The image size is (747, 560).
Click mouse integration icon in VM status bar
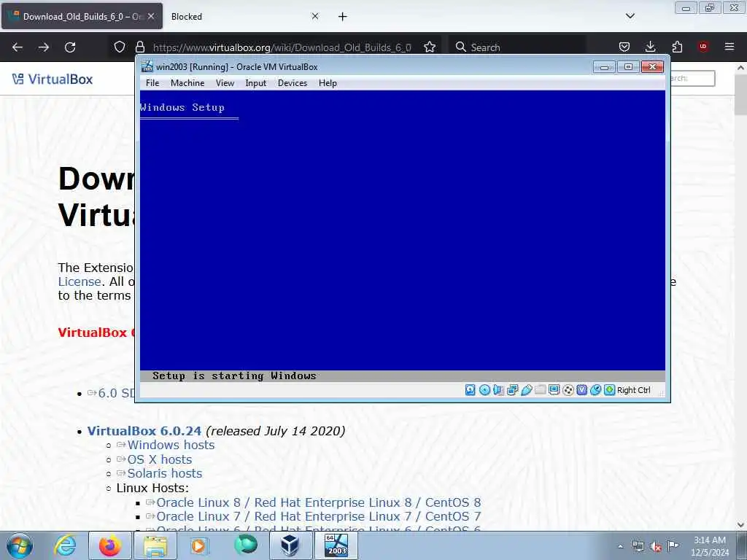click(x=595, y=390)
